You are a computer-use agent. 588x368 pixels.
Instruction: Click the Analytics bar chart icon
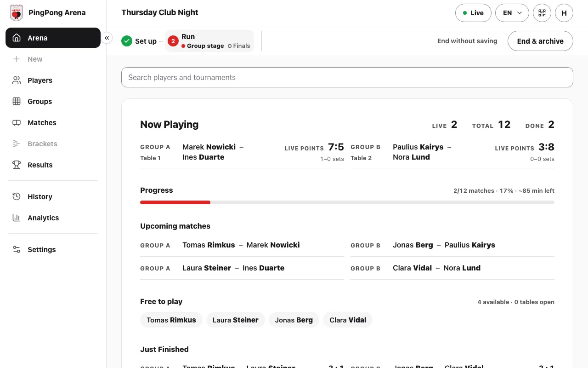point(17,218)
